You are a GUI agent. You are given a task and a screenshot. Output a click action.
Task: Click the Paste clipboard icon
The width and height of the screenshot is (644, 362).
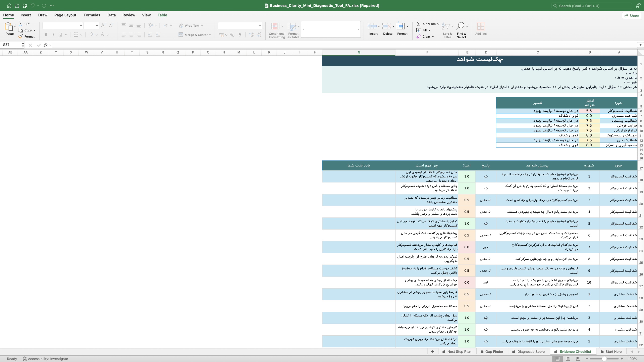coord(8,26)
